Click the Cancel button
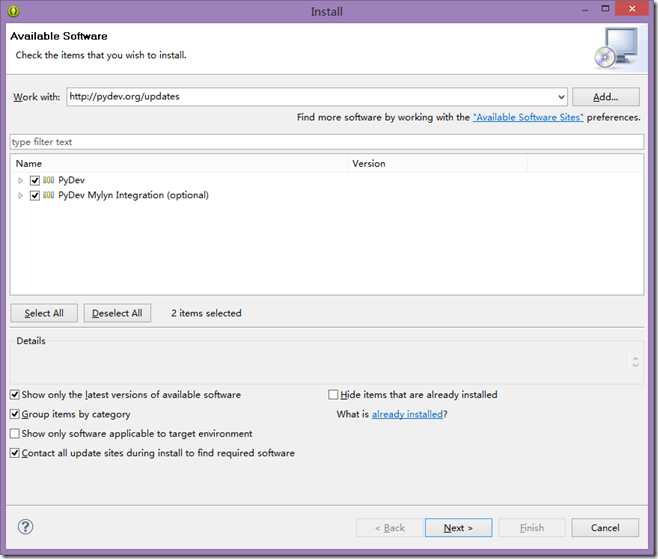 click(x=605, y=528)
